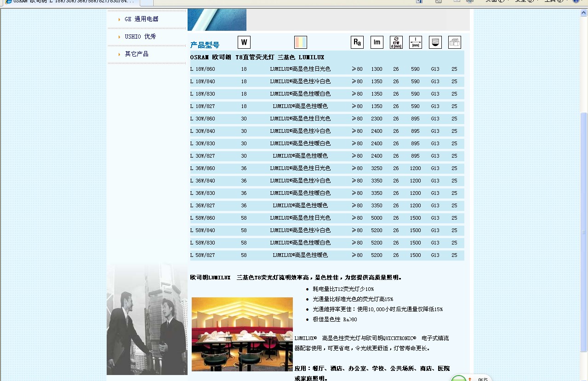Click the Ra color rendering icon
The image size is (588, 381).
(x=357, y=43)
